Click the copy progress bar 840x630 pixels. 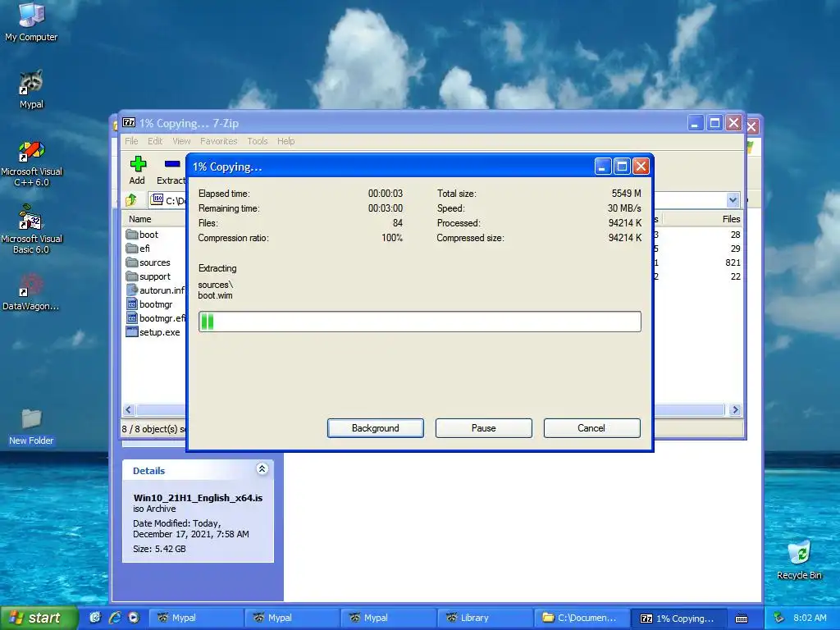pos(419,322)
